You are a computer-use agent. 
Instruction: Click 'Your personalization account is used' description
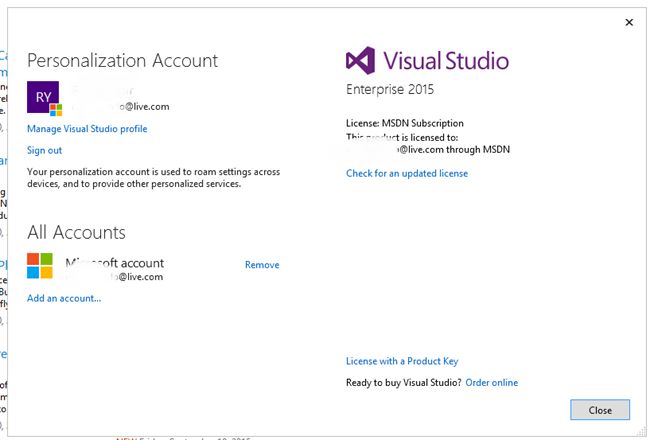point(153,177)
